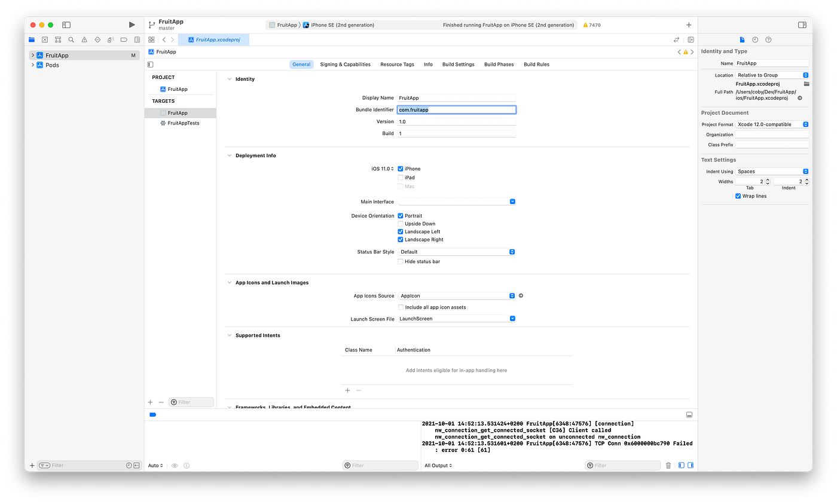Image resolution: width=837 pixels, height=504 pixels.
Task: Hide the debug area button
Action: click(689, 414)
